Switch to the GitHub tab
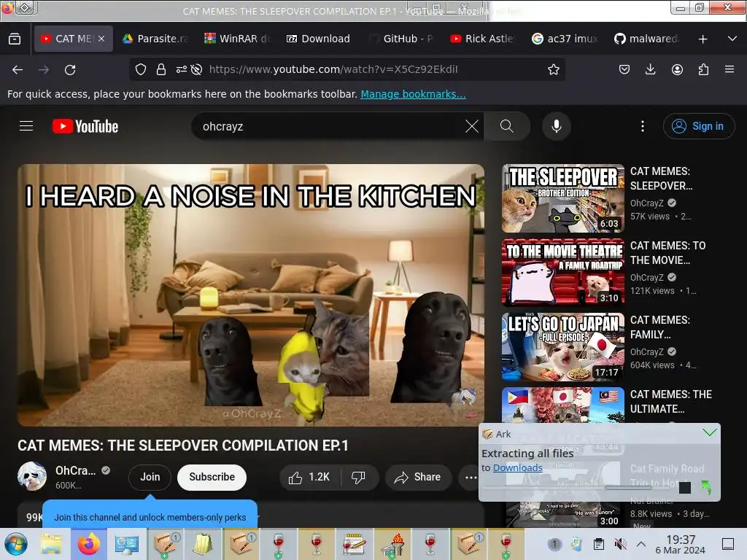This screenshot has width=747, height=560. (400, 39)
